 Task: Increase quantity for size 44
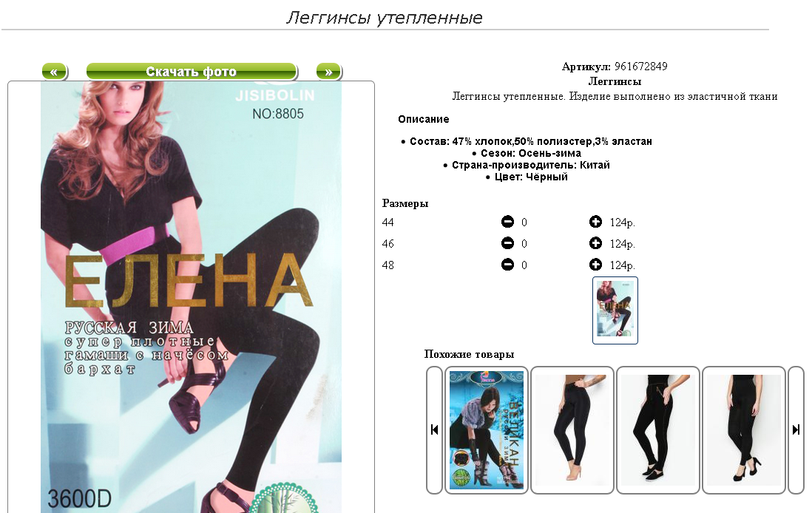click(595, 222)
